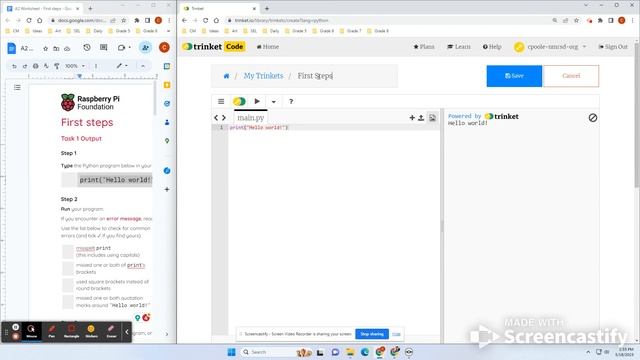Click the First Steps trinket name field
The image size is (640, 360).
coord(315,76)
